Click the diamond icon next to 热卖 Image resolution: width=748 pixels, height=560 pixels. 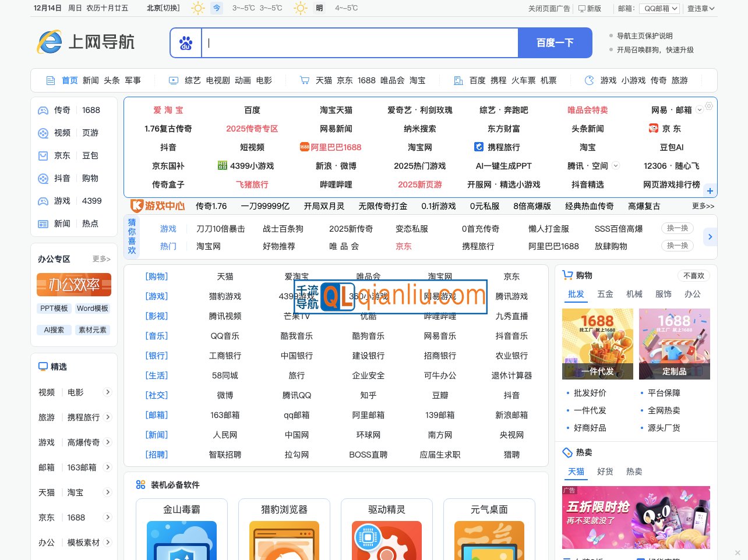(x=567, y=452)
